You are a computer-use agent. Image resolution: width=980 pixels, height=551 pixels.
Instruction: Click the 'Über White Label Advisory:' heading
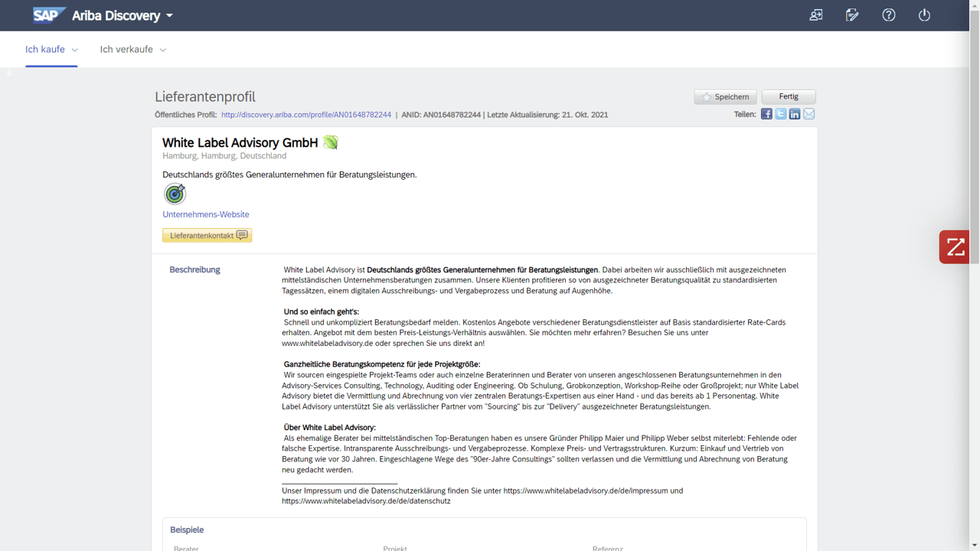[x=330, y=428]
